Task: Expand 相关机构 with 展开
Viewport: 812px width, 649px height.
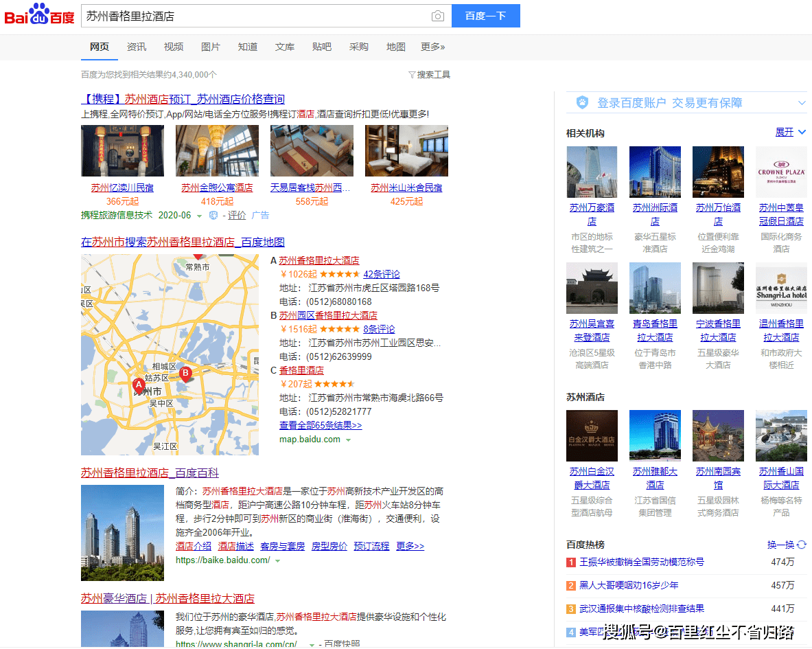Action: 790,132
